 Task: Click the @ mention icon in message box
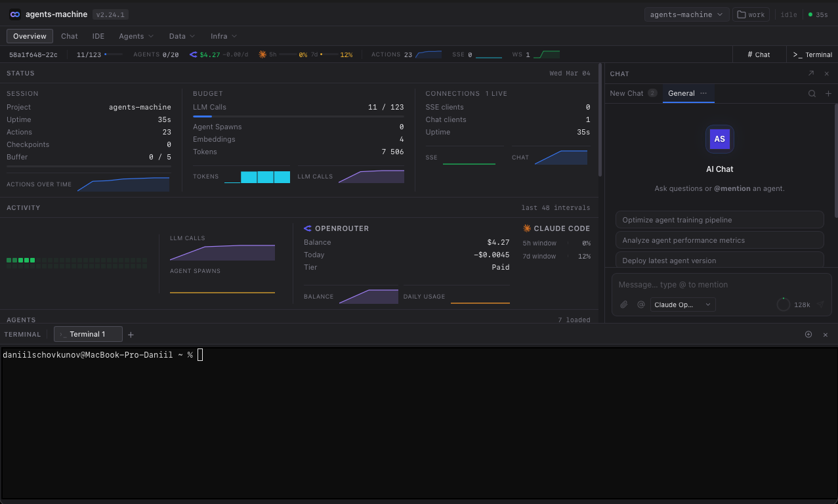pos(641,304)
